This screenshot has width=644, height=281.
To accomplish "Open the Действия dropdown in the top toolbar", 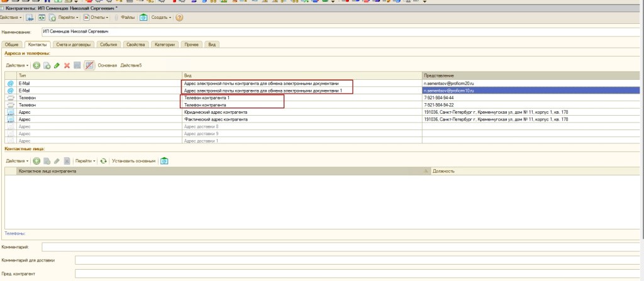I will (11, 18).
